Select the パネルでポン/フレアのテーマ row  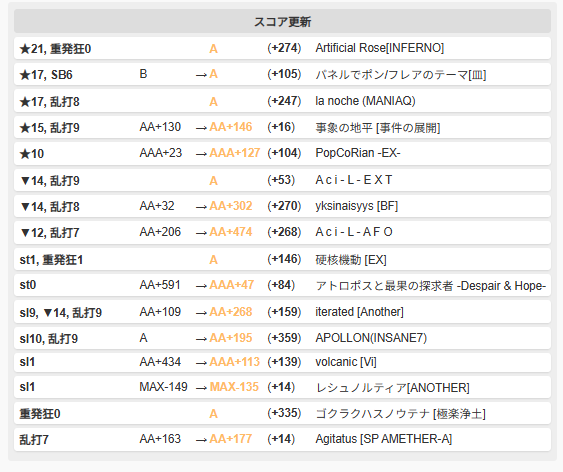[282, 74]
